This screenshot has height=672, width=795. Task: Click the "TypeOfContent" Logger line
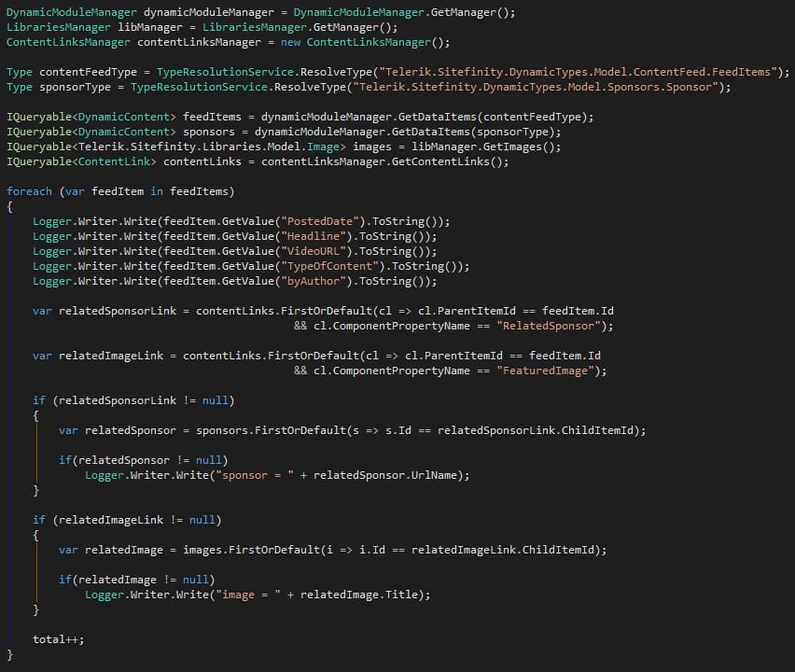251,266
